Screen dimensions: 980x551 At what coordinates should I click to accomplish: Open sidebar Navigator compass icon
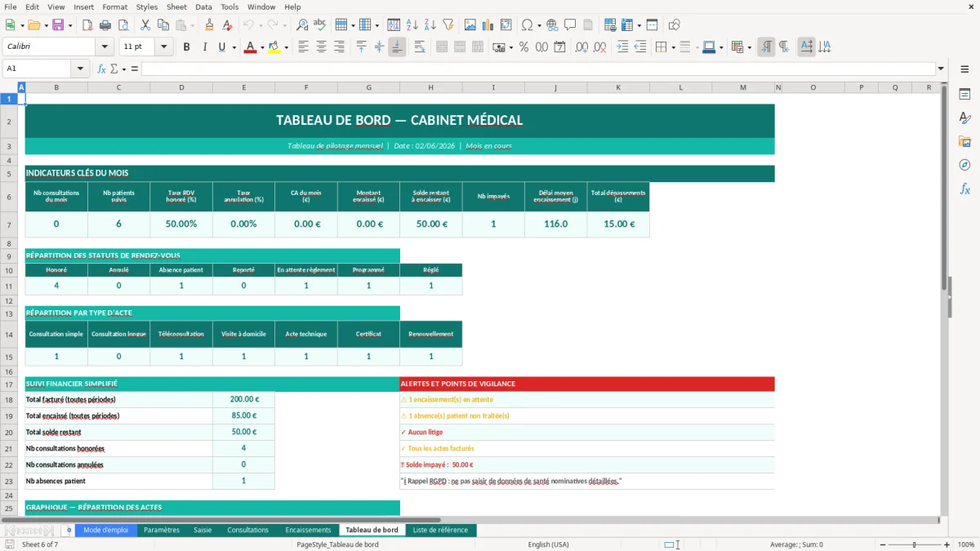(964, 166)
